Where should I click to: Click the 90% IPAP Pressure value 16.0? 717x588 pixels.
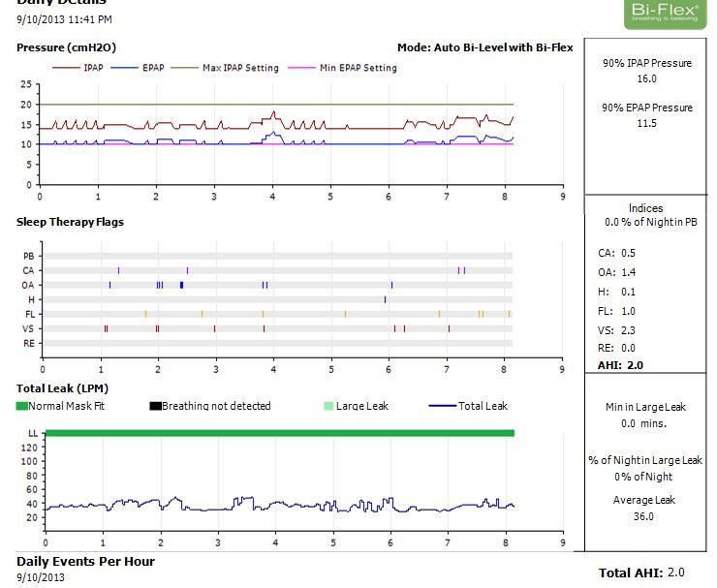click(645, 79)
